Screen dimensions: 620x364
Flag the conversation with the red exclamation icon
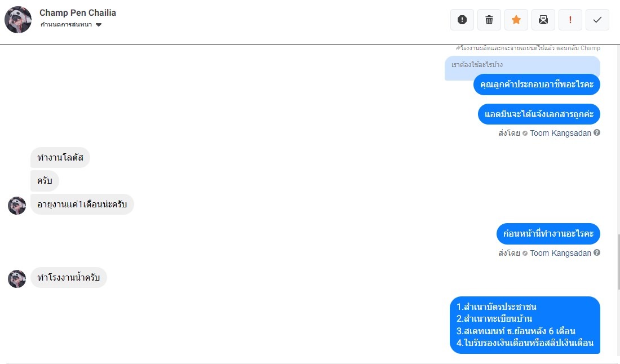pyautogui.click(x=570, y=20)
